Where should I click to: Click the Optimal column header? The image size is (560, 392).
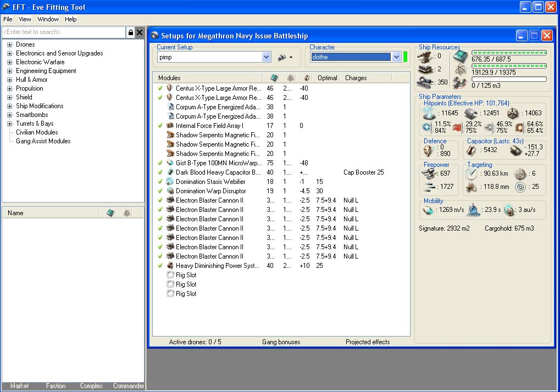328,78
